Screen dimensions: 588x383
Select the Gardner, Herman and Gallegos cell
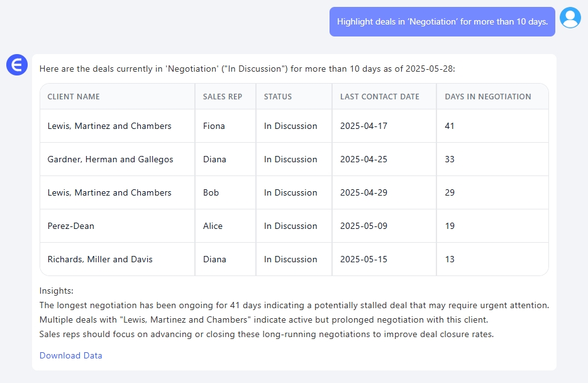click(x=110, y=159)
